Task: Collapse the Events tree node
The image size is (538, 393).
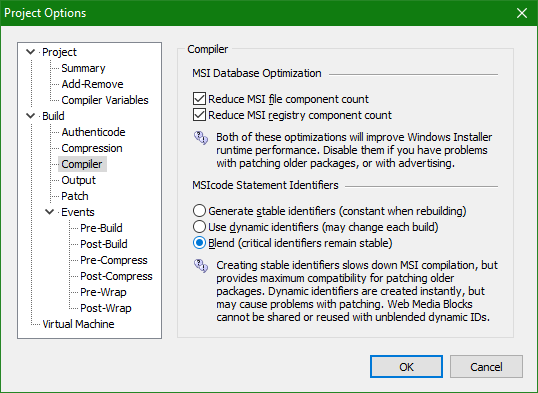Action: (x=50, y=212)
